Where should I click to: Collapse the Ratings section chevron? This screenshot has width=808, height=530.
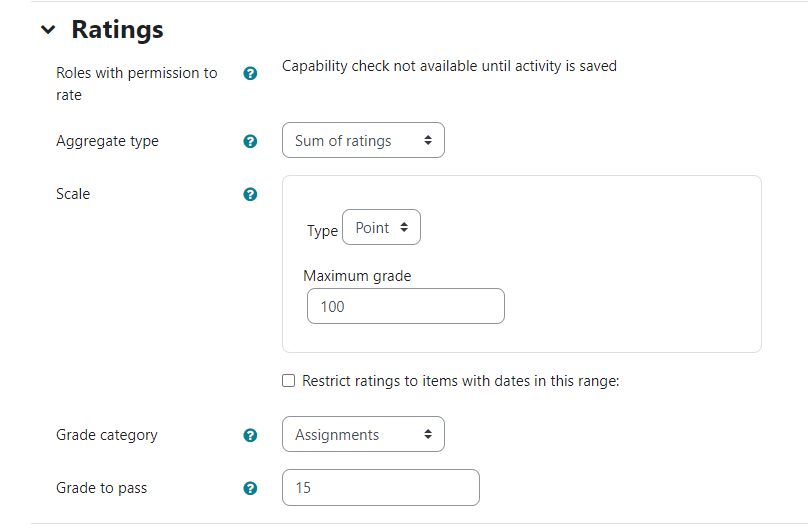(48, 31)
